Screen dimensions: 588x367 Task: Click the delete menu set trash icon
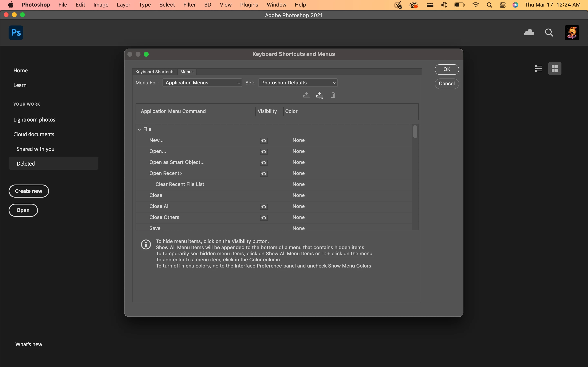click(x=333, y=95)
